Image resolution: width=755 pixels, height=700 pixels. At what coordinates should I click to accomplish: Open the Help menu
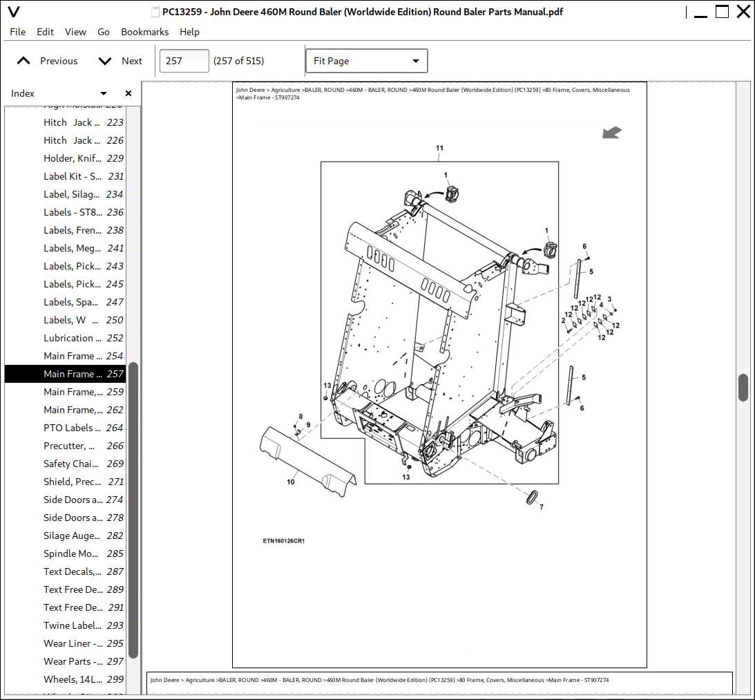189,32
